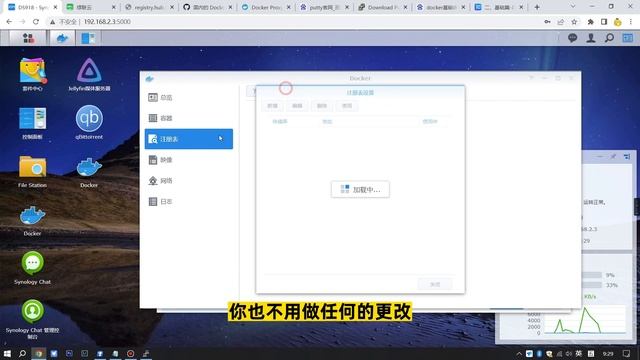Click the taskbar clock showing 9:29
640x360 pixels.
point(608,354)
